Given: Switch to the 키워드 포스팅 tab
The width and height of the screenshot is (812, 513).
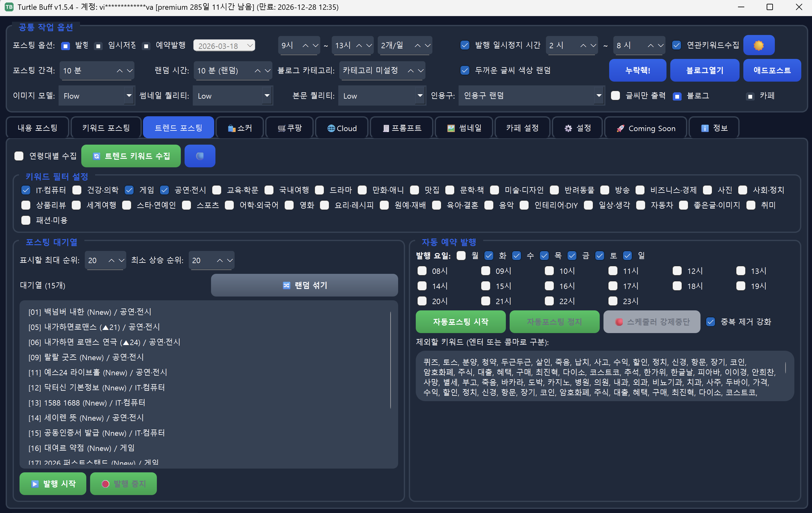Looking at the screenshot, I should click(x=106, y=128).
